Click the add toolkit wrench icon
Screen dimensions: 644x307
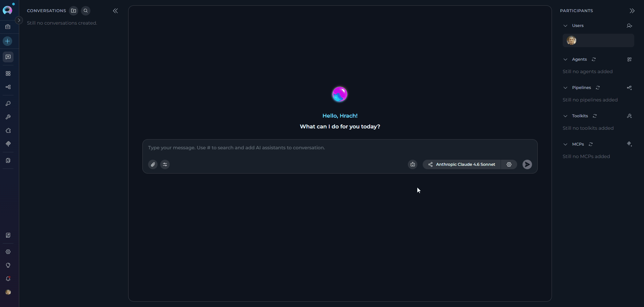point(629,116)
